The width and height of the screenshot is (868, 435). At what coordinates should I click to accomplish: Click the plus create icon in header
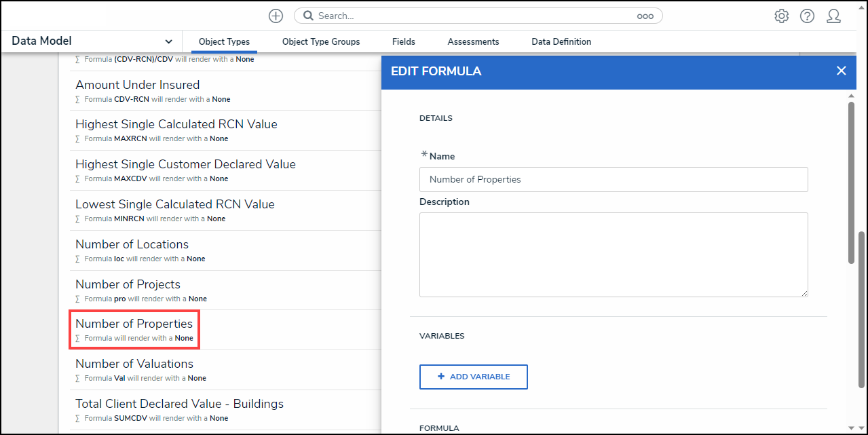[276, 16]
